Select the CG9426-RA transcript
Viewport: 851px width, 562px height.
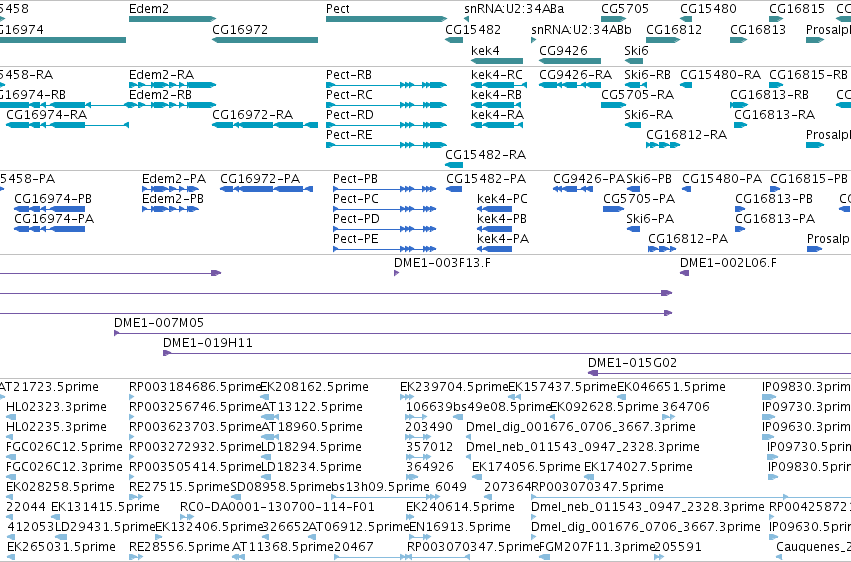[570, 85]
